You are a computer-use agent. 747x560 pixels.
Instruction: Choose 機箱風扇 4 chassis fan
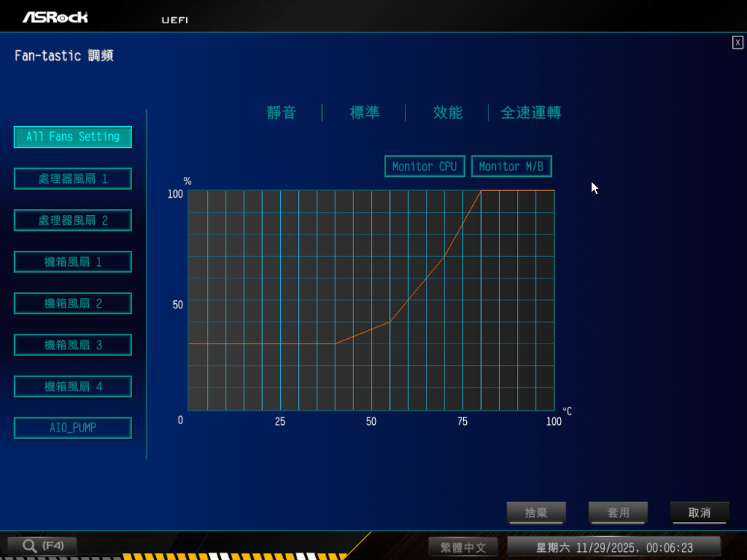73,387
